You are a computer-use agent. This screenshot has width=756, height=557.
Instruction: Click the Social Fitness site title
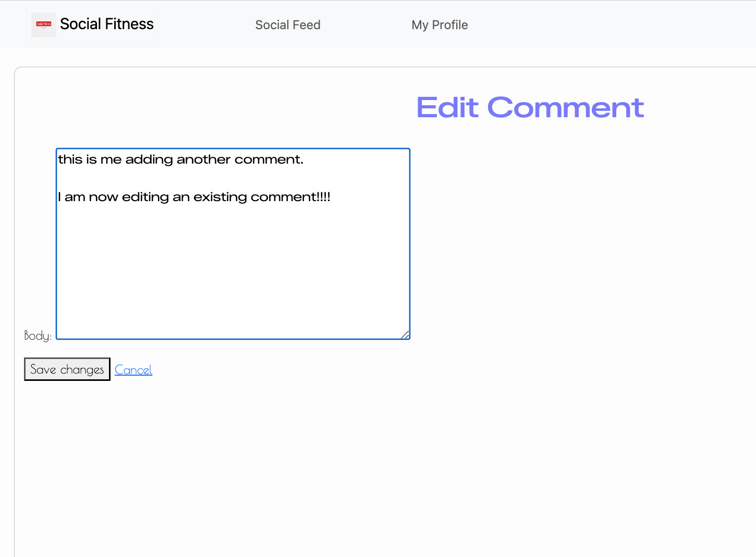tap(107, 24)
